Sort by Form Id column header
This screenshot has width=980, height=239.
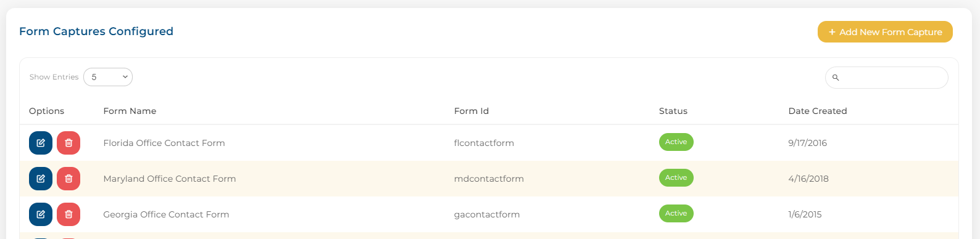point(471,111)
